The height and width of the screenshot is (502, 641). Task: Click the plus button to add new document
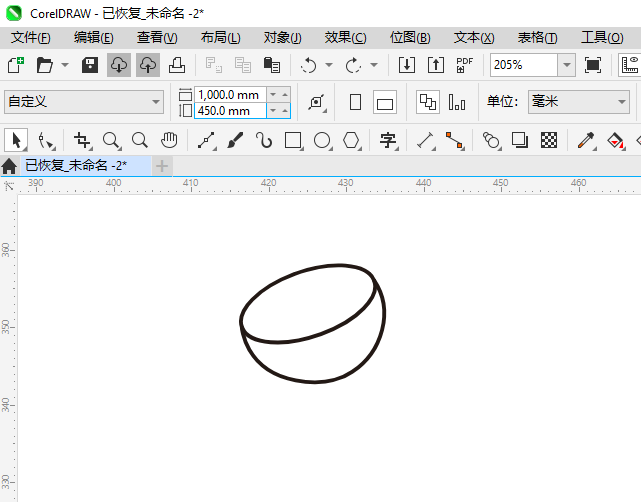click(162, 165)
